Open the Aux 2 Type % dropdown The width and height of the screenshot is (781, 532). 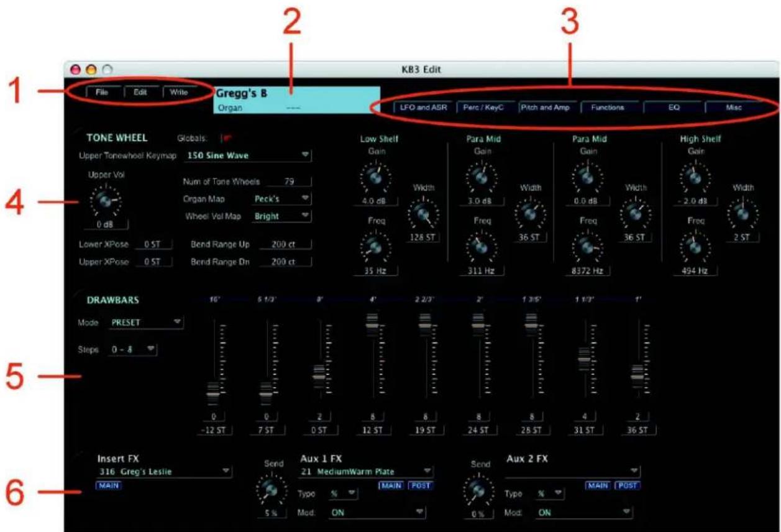coord(550,494)
